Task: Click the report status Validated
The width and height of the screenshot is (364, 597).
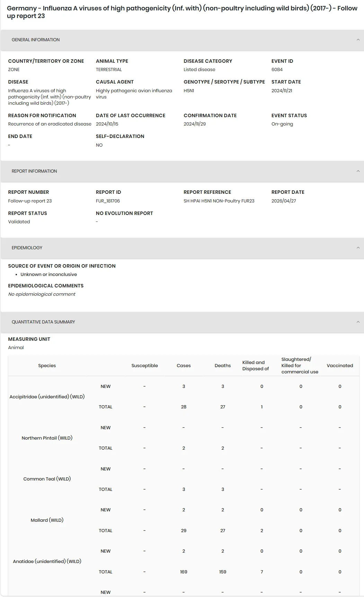Action: click(19, 222)
